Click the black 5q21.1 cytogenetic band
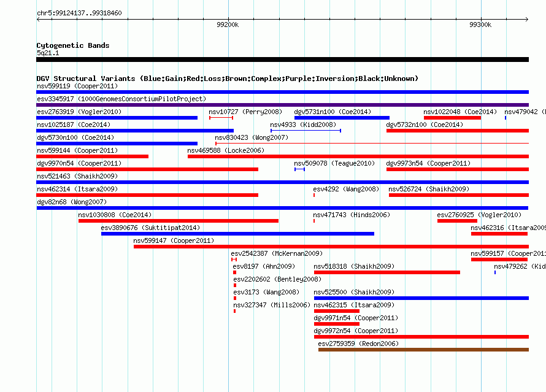Image resolution: width=546 pixels, height=392 pixels. [282, 60]
